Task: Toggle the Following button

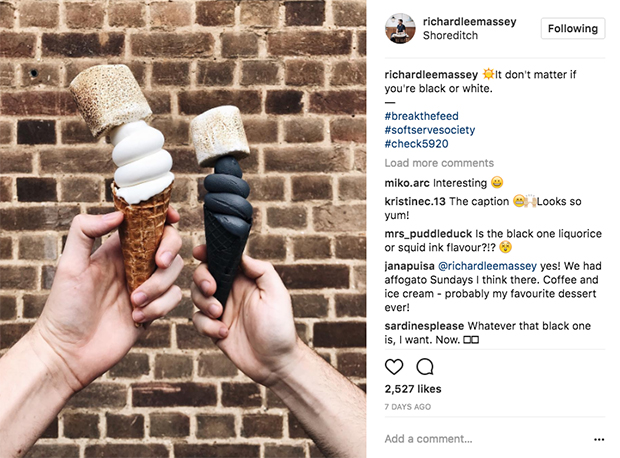Action: (573, 28)
